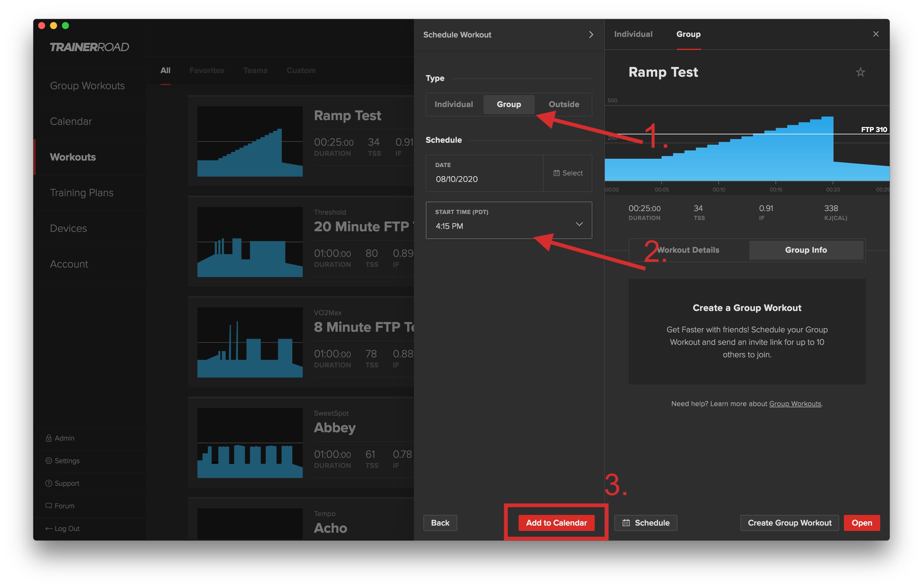Click the Ramp Test workout thumbnail

(x=250, y=142)
